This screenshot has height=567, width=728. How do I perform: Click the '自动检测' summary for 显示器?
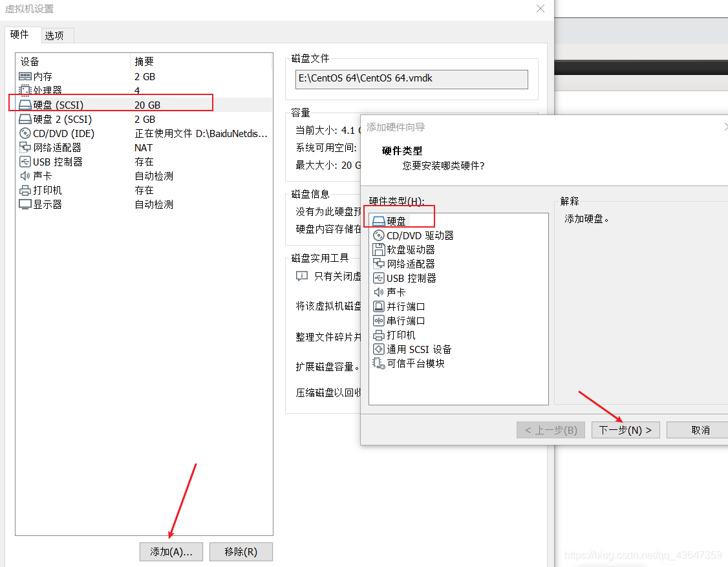pos(154,204)
